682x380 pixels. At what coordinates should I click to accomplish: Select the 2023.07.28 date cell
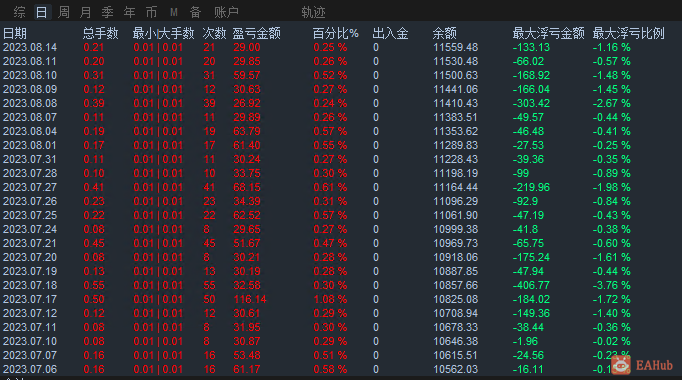pyautogui.click(x=30, y=173)
